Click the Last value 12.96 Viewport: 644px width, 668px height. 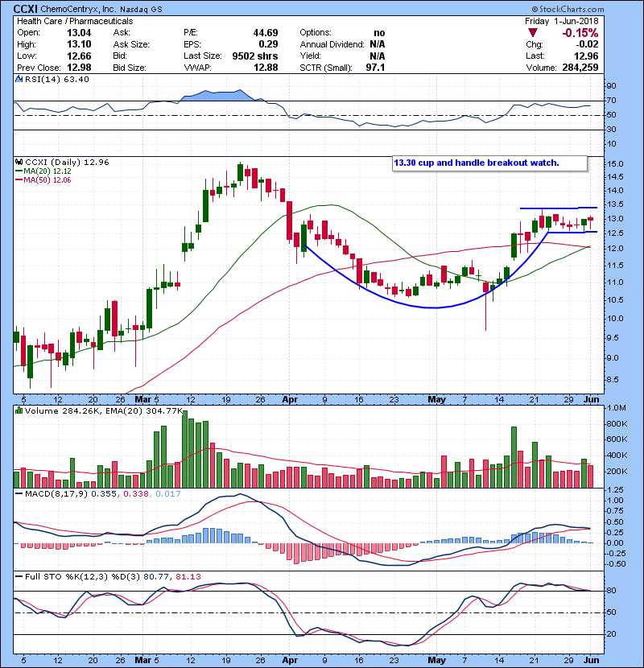click(x=586, y=56)
